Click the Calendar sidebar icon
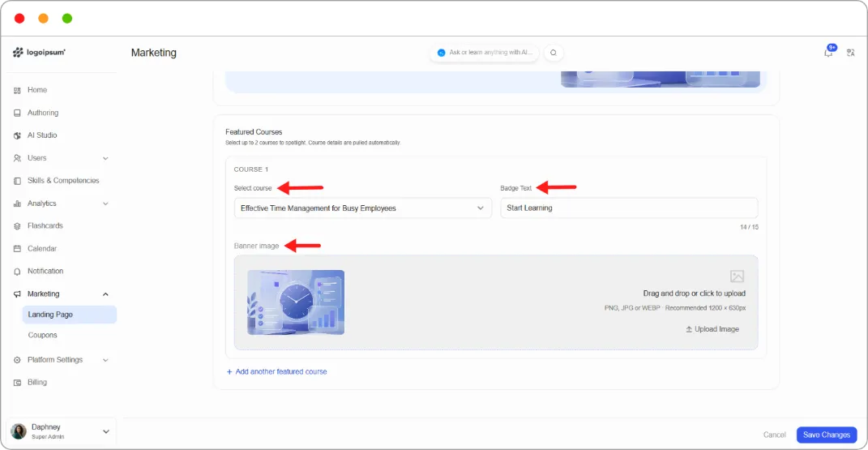Viewport: 868px width, 450px height. (17, 249)
